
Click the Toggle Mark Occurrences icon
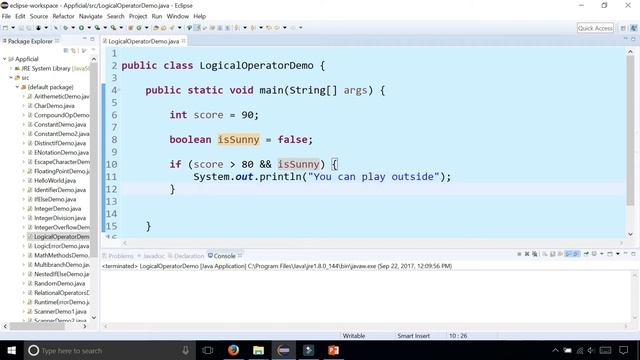pos(197,28)
